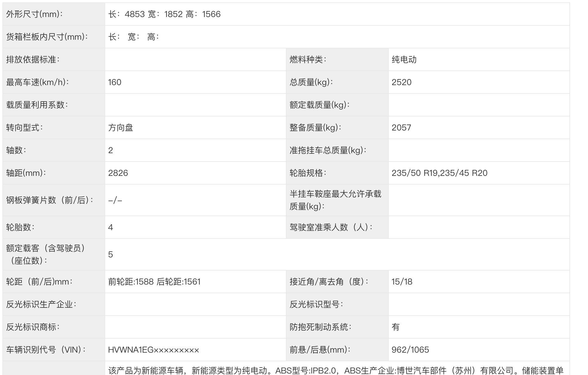This screenshot has height=375, width=588.
Task: Click the 防抱死制动系统 value 有
Action: (x=395, y=327)
